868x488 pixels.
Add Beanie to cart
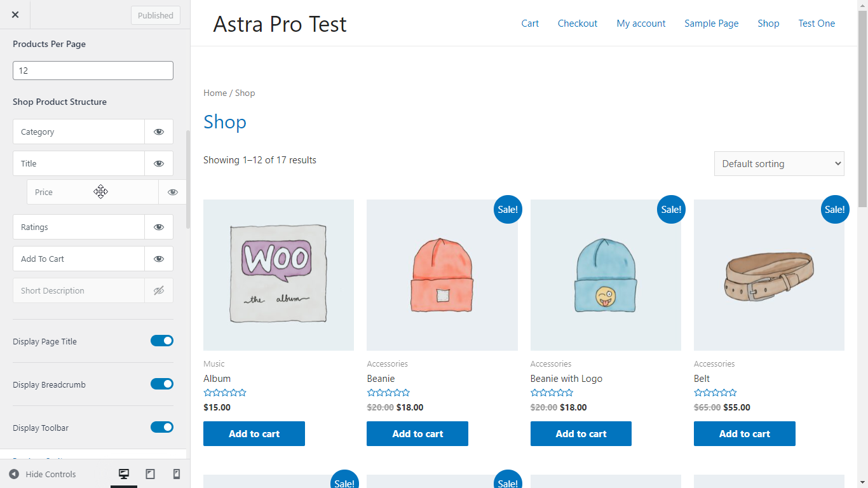coord(417,433)
